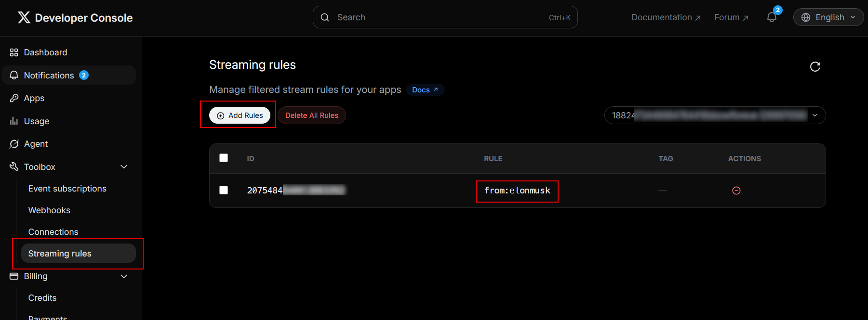Click the X logo icon
Screen dimensions: 868x320
click(x=24, y=18)
